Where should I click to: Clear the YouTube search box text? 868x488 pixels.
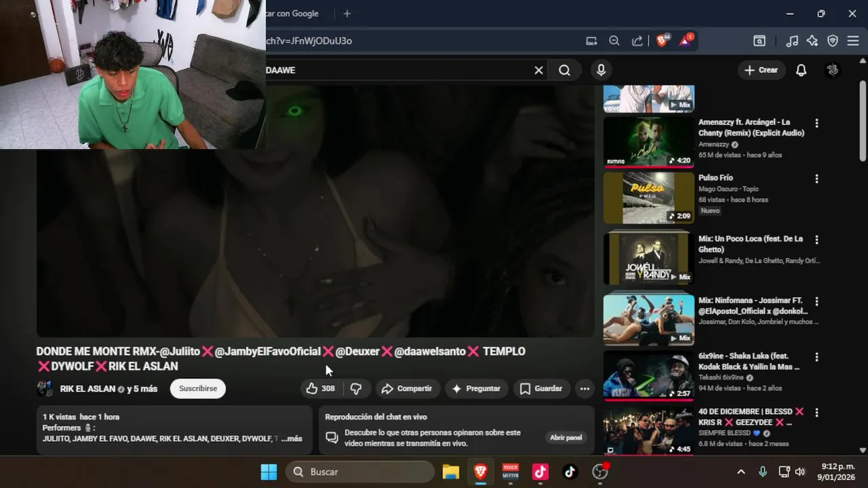coord(538,70)
